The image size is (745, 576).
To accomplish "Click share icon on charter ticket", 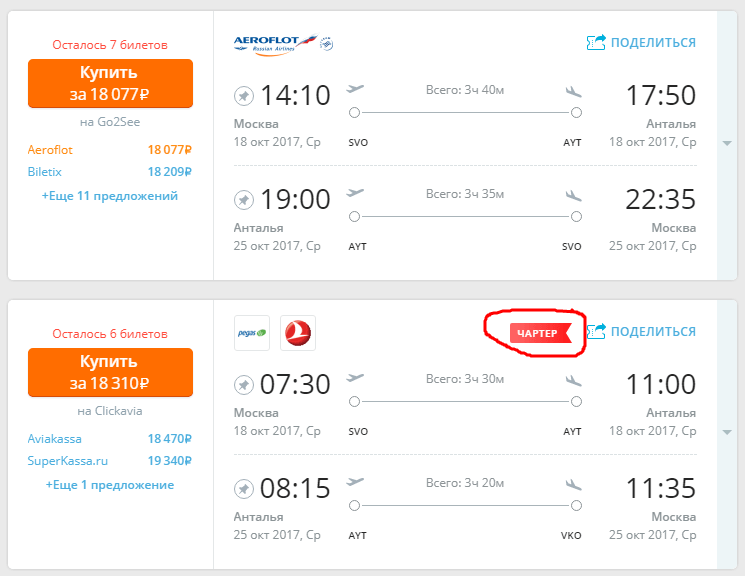I will [x=596, y=331].
